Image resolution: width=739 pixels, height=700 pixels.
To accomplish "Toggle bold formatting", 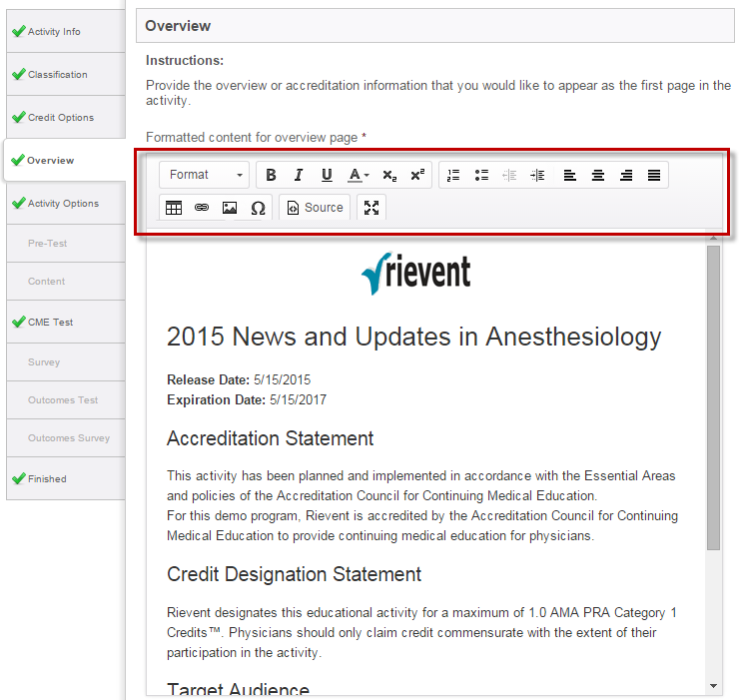I will 271,175.
